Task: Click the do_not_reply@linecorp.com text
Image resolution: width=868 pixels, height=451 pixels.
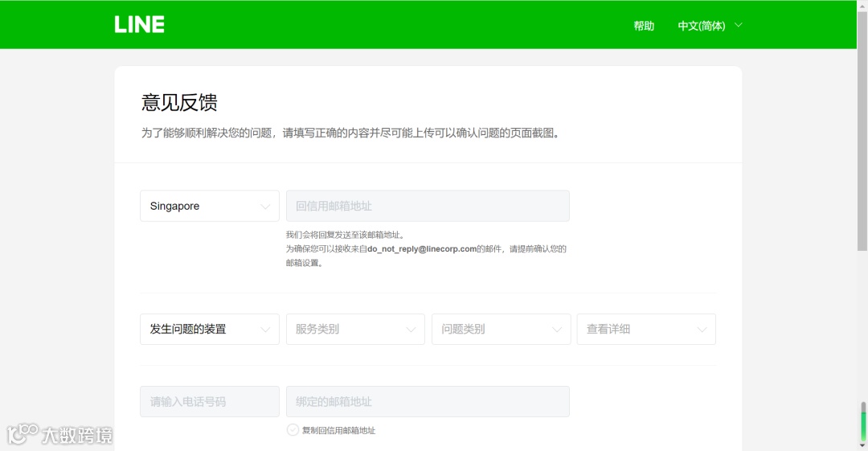Action: pos(422,248)
